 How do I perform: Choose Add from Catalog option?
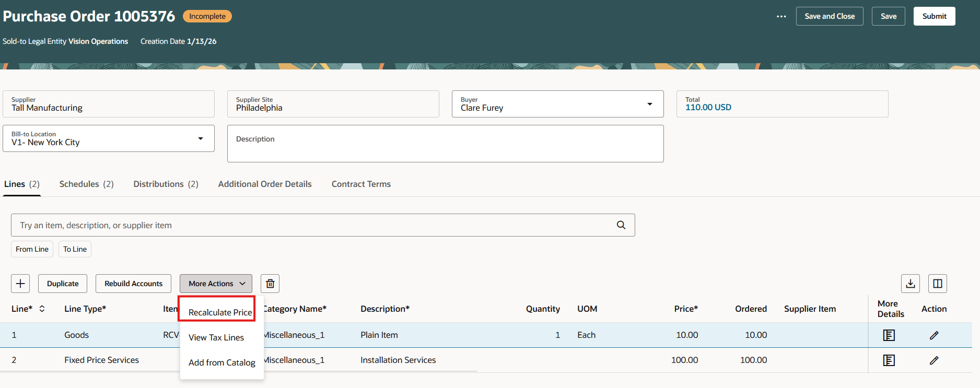click(222, 362)
